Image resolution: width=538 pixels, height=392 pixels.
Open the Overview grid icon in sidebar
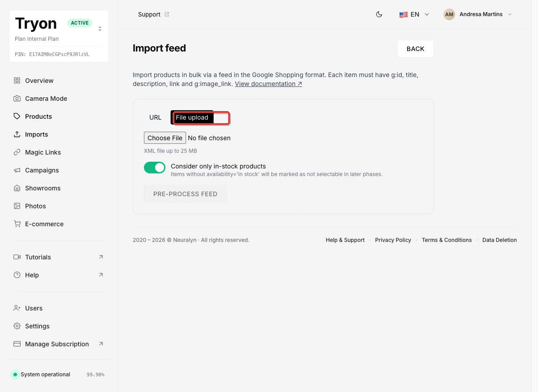pos(17,81)
